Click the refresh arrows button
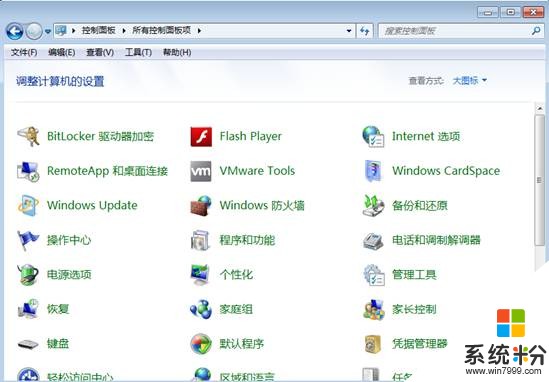 coord(364,31)
